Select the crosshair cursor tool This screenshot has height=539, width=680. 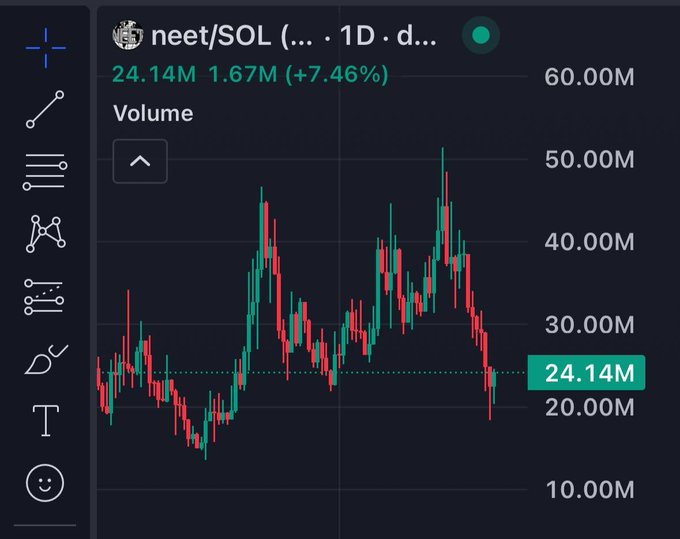[x=46, y=48]
